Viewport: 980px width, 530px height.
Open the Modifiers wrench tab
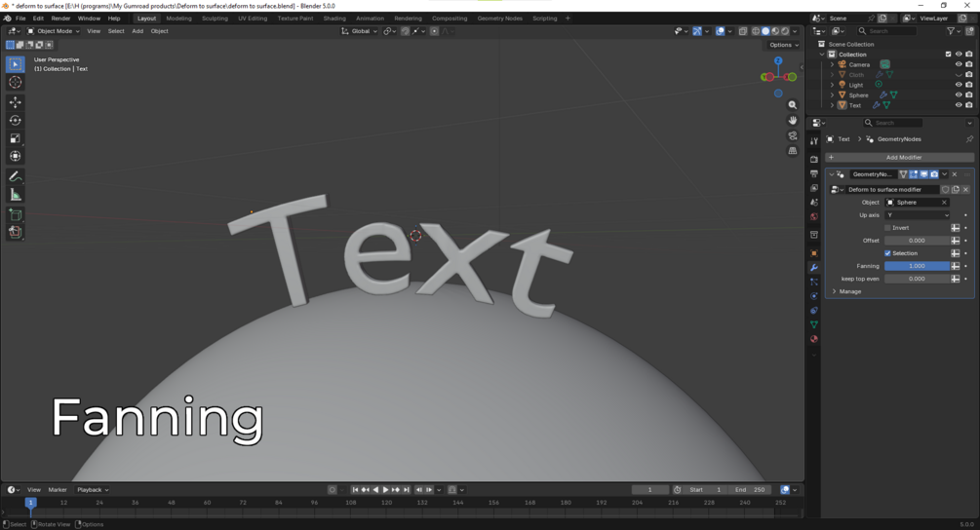(814, 267)
